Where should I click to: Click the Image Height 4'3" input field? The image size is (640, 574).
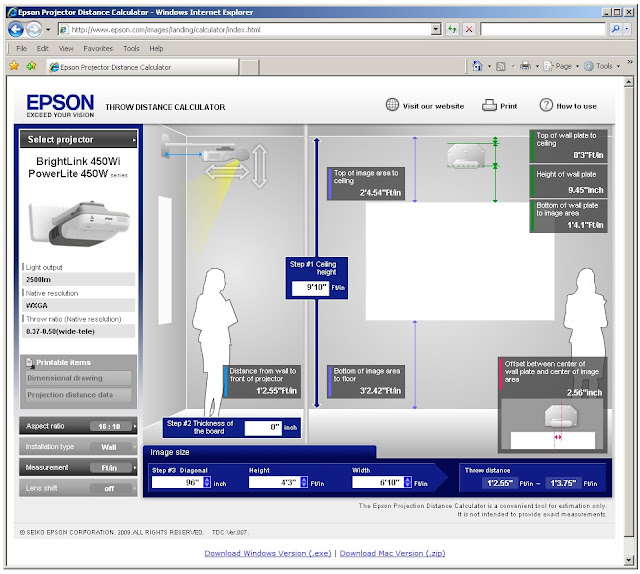coord(274,483)
